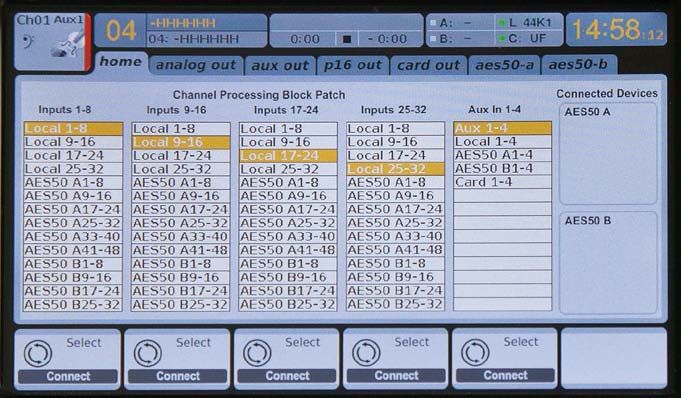Pick AES50 B25-32 in Inputs 25-32 column
The image size is (681, 398).
pos(395,304)
